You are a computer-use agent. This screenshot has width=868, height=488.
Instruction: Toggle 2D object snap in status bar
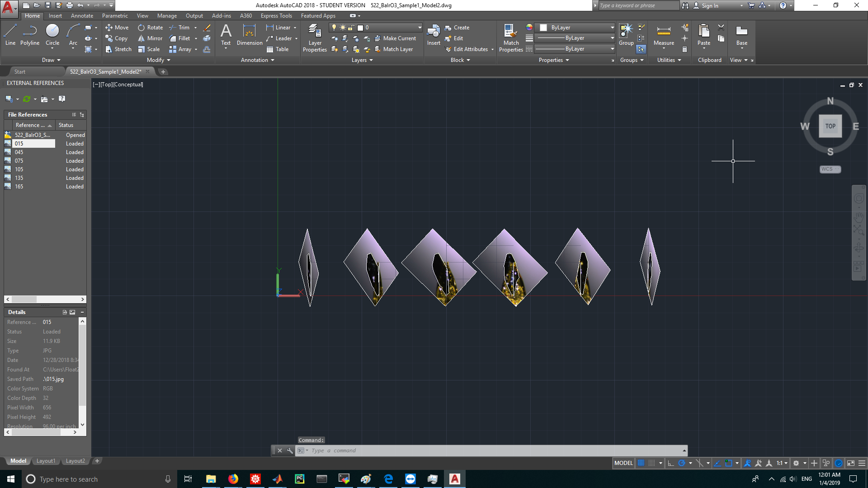point(728,463)
